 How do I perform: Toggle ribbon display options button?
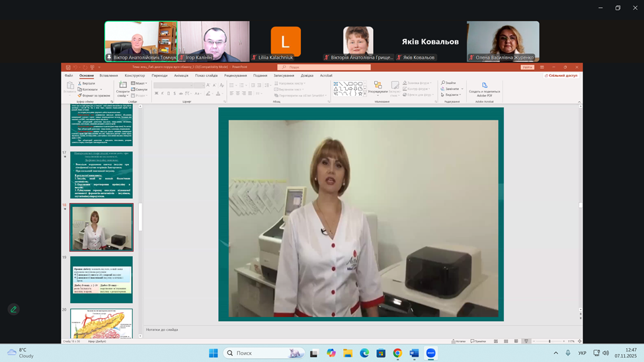[542, 67]
